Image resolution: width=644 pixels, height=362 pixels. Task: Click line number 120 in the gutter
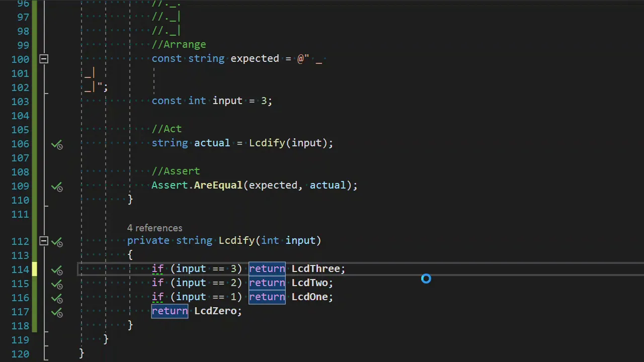(x=20, y=353)
